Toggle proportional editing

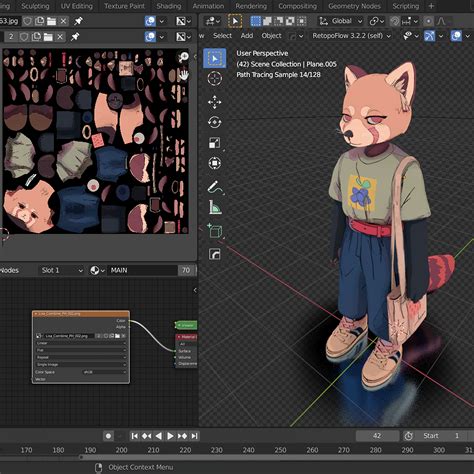[428, 21]
